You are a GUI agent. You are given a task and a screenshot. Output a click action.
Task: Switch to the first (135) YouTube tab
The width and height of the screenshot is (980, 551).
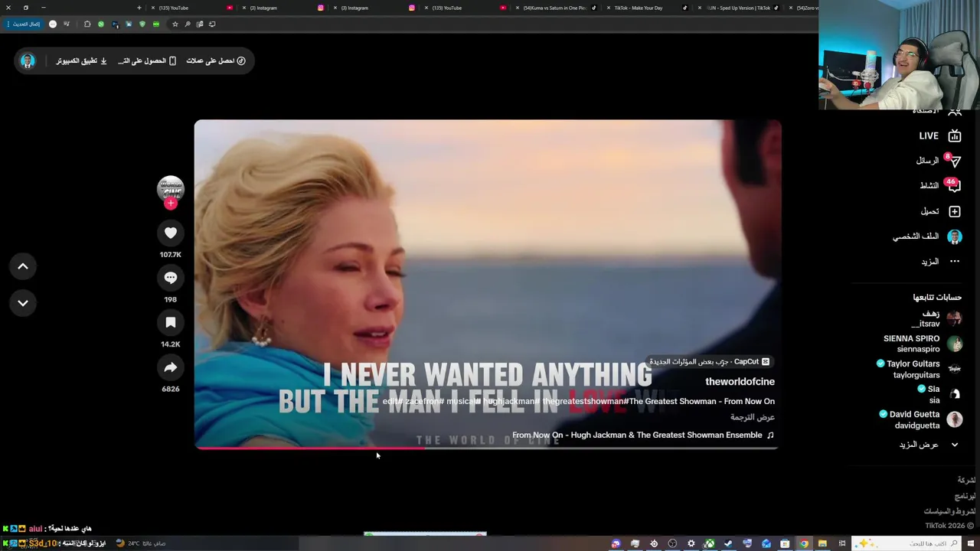pyautogui.click(x=191, y=8)
